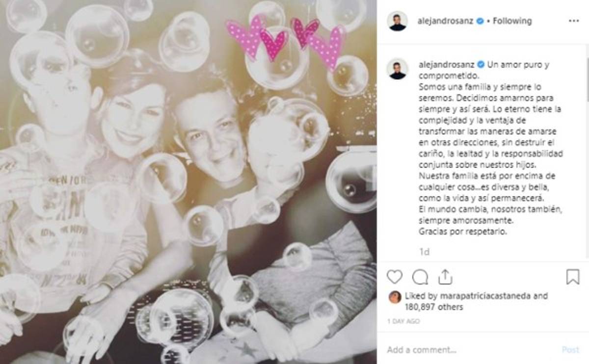Toggle the Following status in header
Viewport: 589px width, 364px height.
(512, 21)
